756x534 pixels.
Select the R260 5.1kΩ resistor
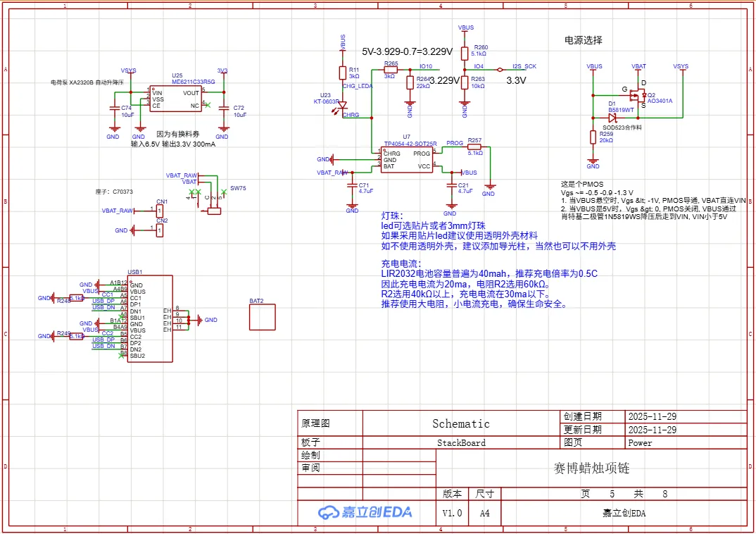[465, 54]
